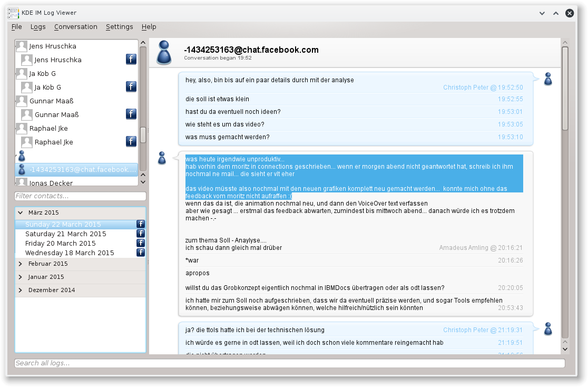Click conversation view scroll up arrow at top

pos(565,42)
